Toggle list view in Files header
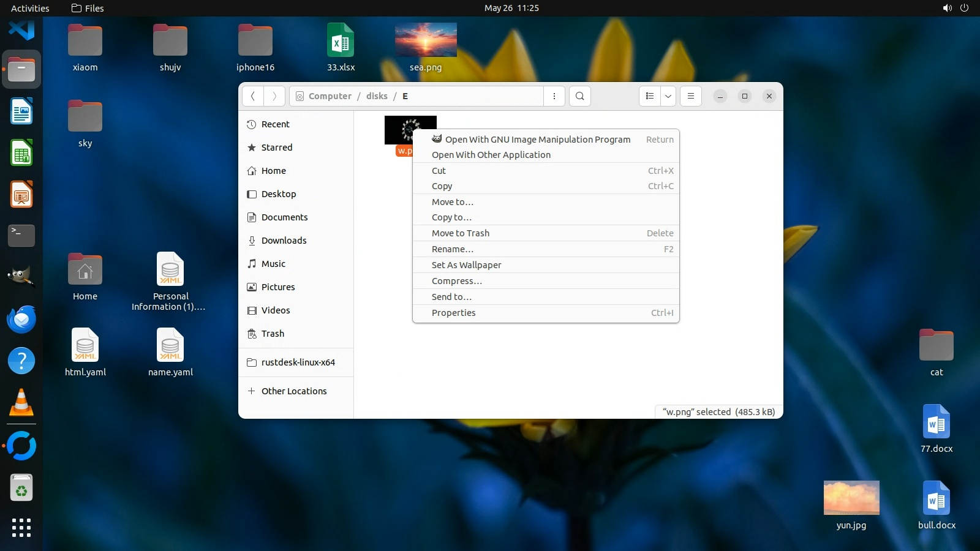The image size is (980, 551). point(650,96)
